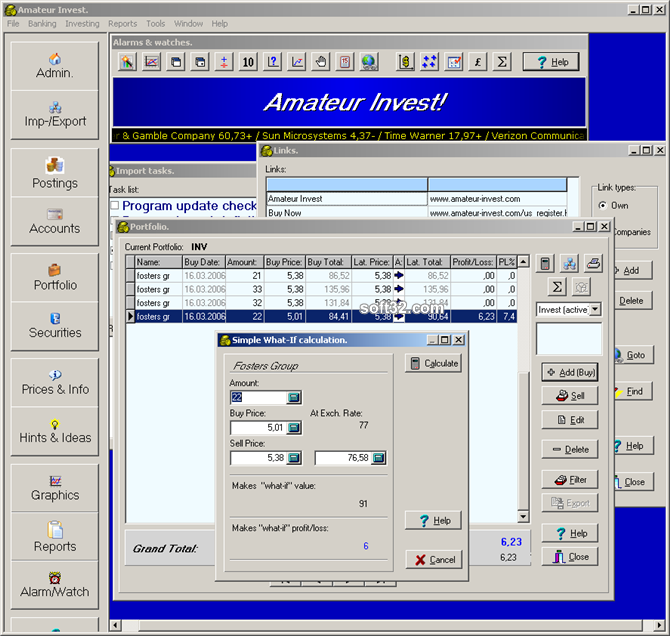The width and height of the screenshot is (670, 636).
Task: Open the Tools menu
Action: 156,24
